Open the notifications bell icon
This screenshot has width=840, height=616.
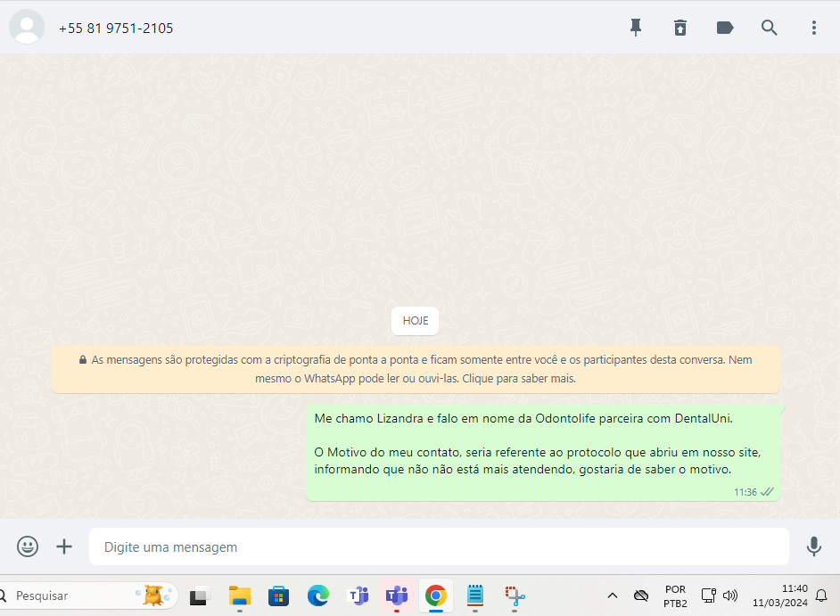pos(820,595)
